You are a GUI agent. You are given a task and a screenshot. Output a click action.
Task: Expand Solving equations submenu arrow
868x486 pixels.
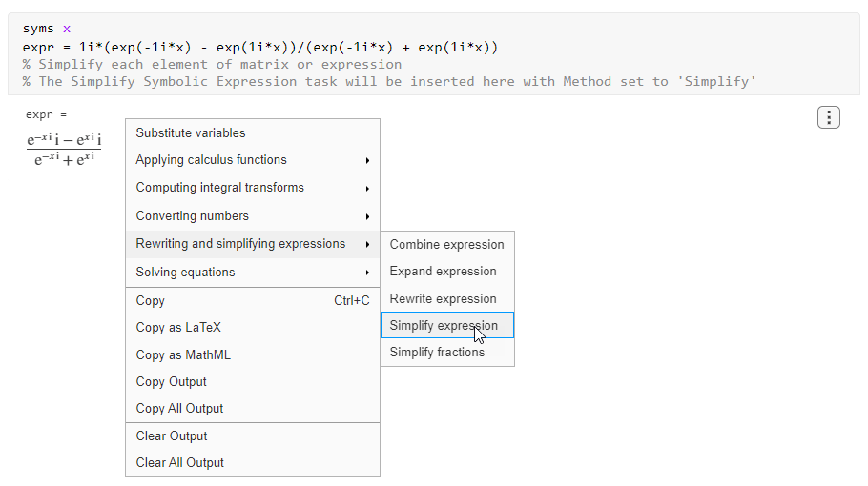point(367,273)
